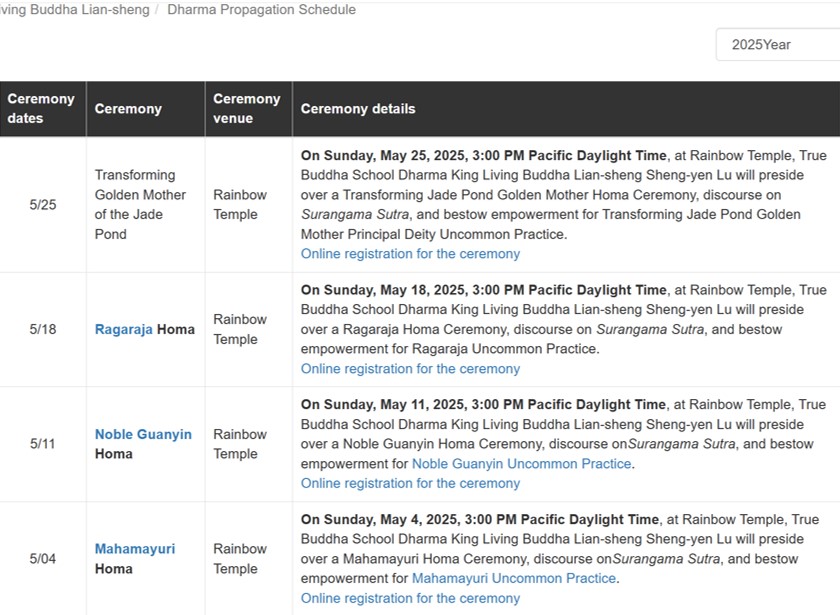Click the bold Sunday, May 4, 2025 heading
The height and width of the screenshot is (615, 840).
click(x=480, y=520)
